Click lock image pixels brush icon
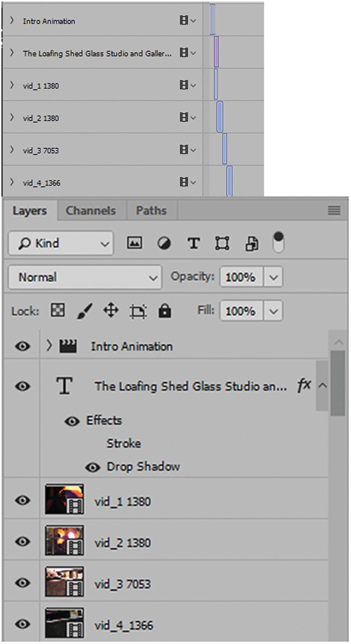This screenshot has width=351, height=644. [x=85, y=311]
